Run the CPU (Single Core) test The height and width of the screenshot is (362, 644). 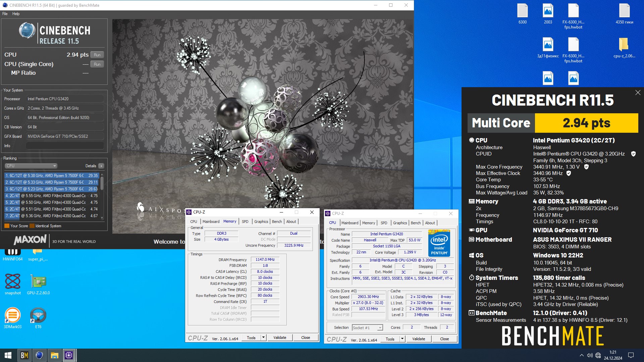97,64
